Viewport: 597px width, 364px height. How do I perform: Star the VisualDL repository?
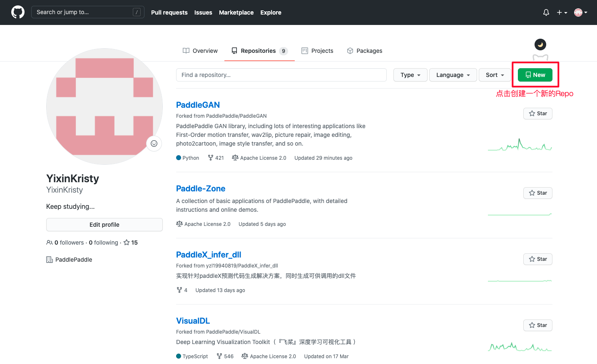point(538,325)
